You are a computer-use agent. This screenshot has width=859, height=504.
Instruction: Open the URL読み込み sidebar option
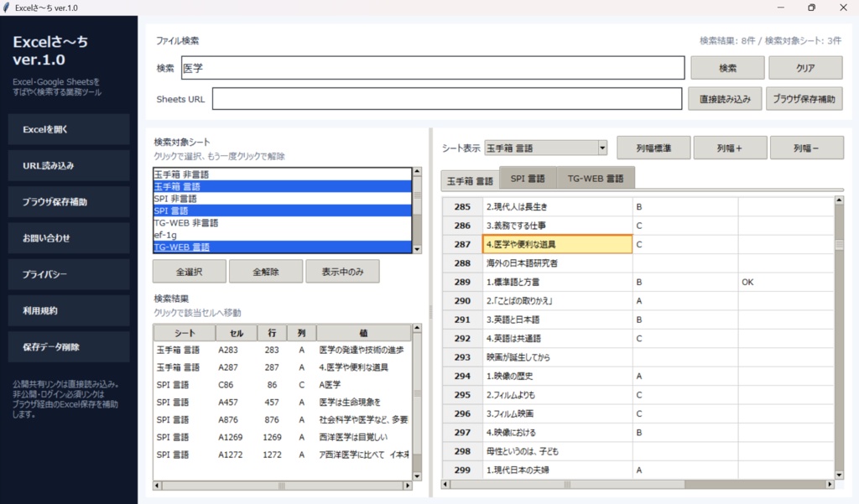click(69, 165)
